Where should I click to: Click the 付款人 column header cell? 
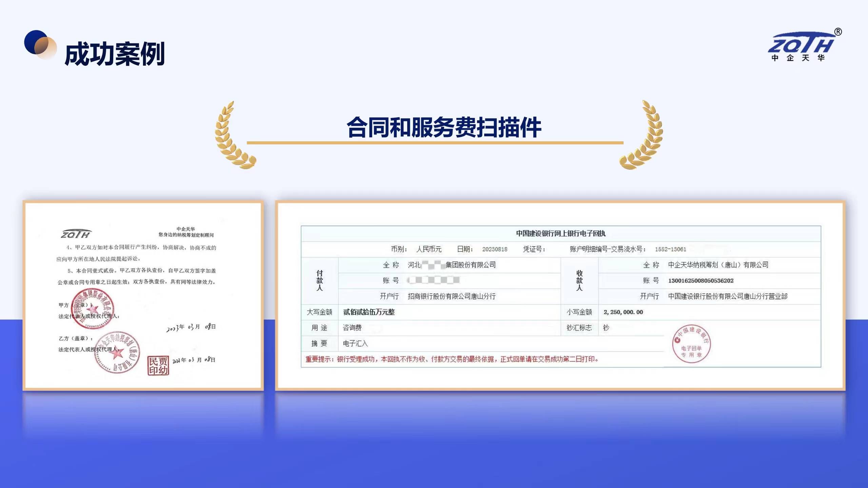[319, 281]
